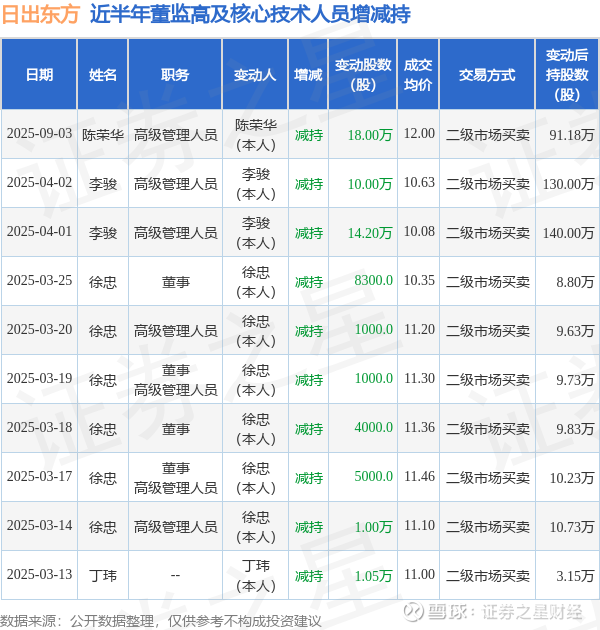Click the average price 12.00
The height and width of the screenshot is (630, 600).
click(419, 134)
